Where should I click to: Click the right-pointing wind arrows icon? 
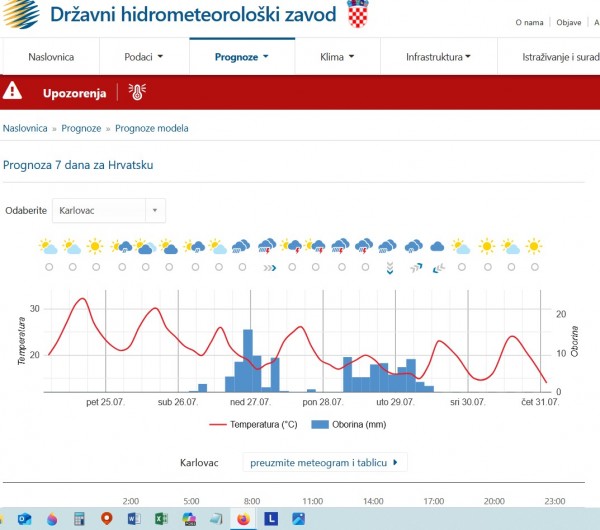269,268
